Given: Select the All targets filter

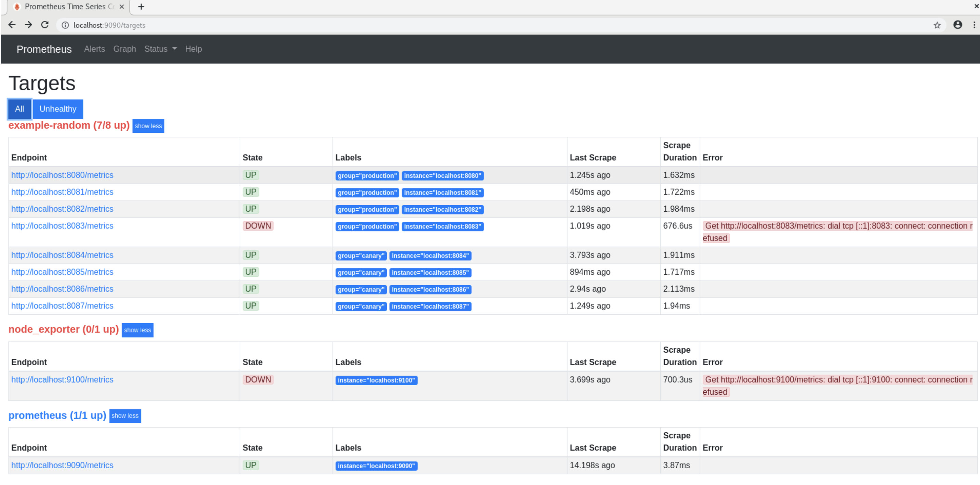Looking at the screenshot, I should click(19, 109).
